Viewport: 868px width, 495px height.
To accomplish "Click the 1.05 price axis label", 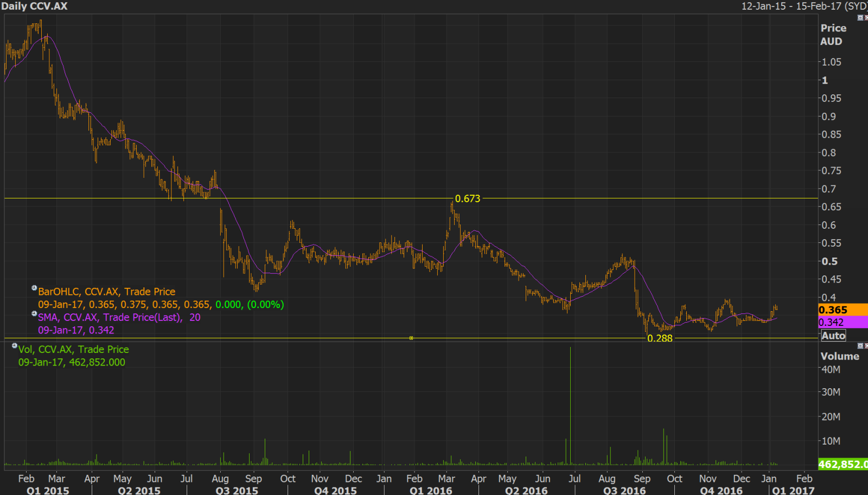I will [x=831, y=62].
